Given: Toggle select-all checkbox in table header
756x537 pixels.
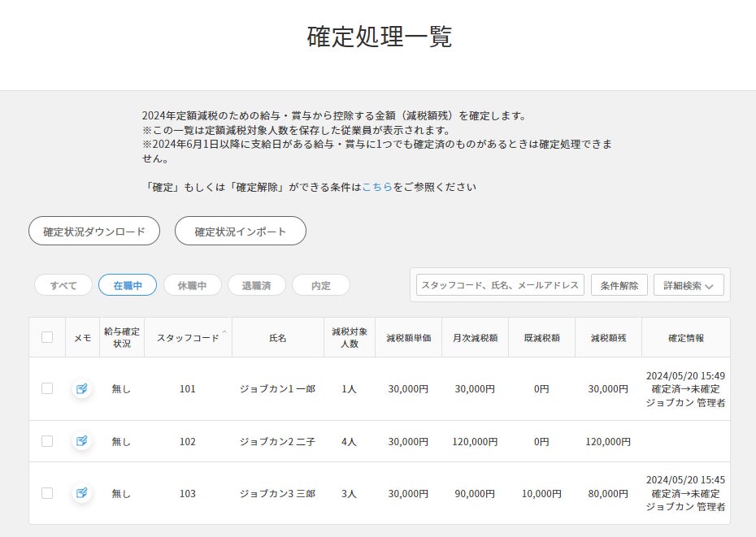Looking at the screenshot, I should [x=47, y=337].
